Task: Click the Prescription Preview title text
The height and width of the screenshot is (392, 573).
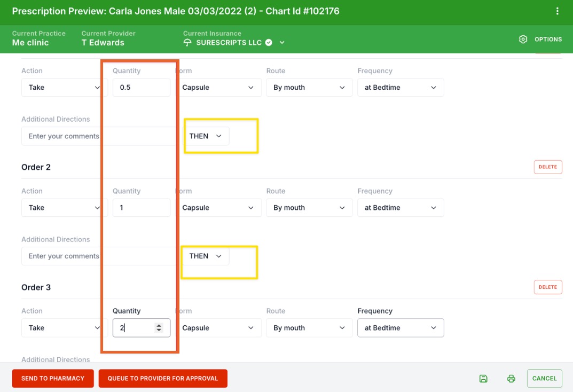Action: [176, 11]
